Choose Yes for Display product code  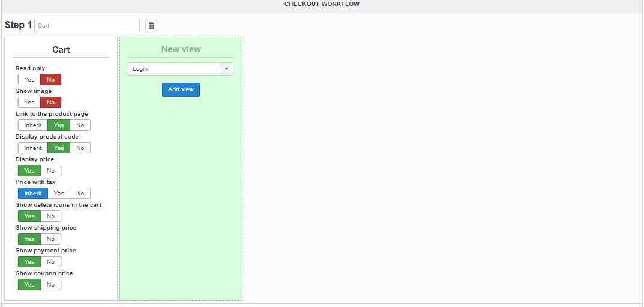pos(59,148)
